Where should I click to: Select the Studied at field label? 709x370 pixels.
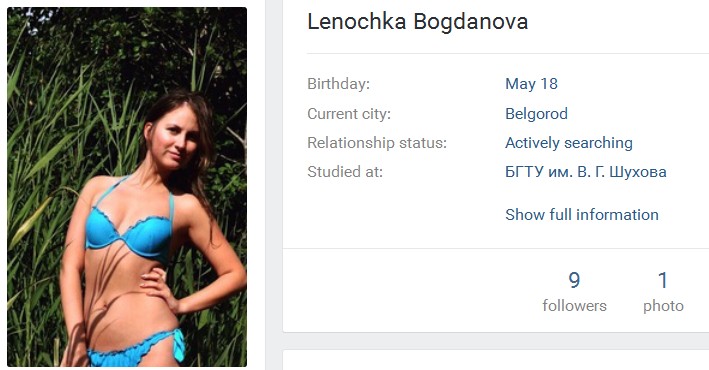[x=345, y=172]
